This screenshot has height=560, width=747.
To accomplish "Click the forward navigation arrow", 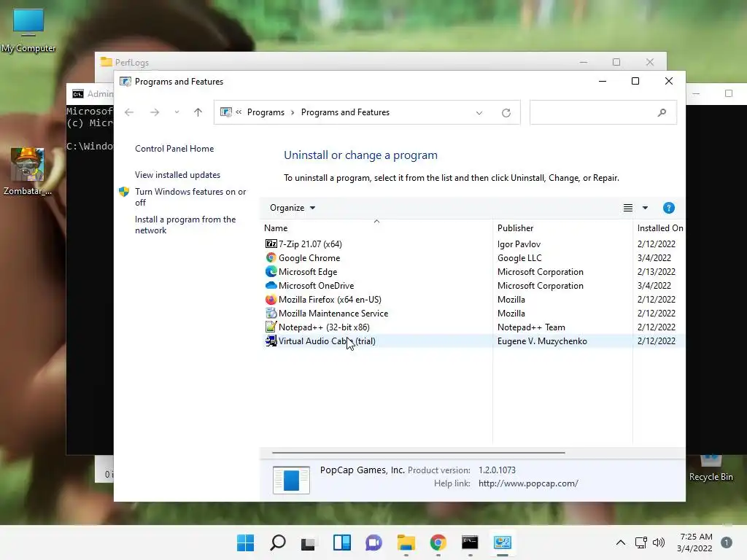I will [155, 112].
